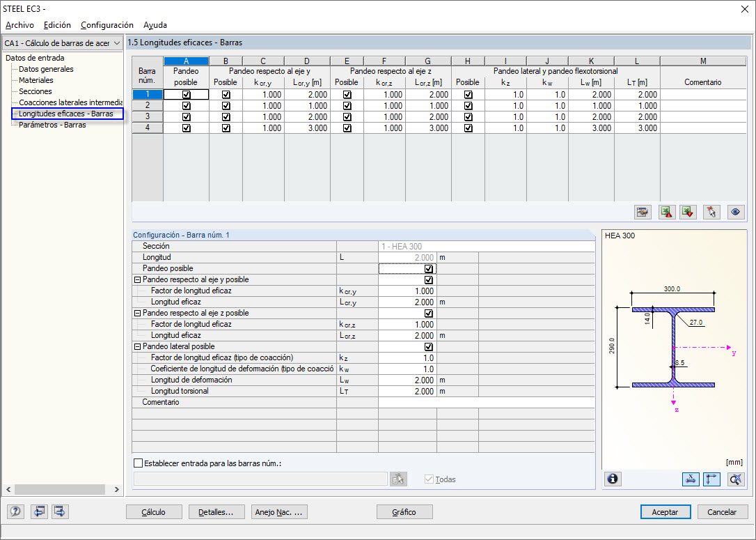Toggle Pandeo respecto al eje z posible
756x540 pixels.
coord(428,313)
